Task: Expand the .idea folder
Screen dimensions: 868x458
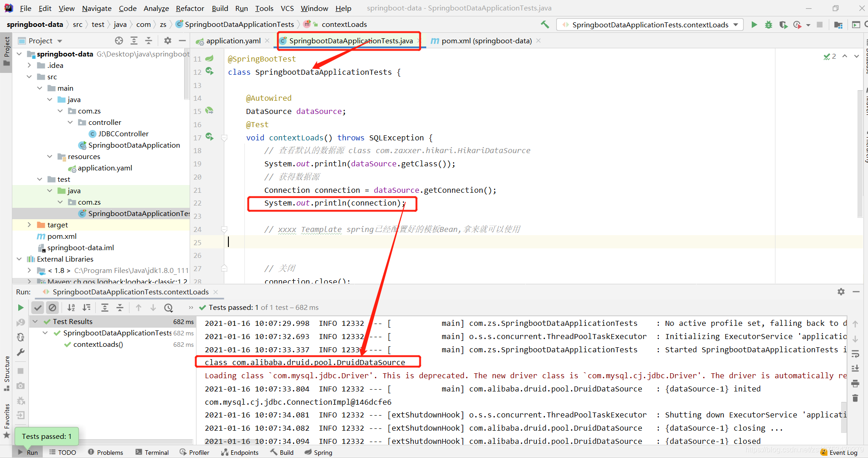Action: point(29,65)
